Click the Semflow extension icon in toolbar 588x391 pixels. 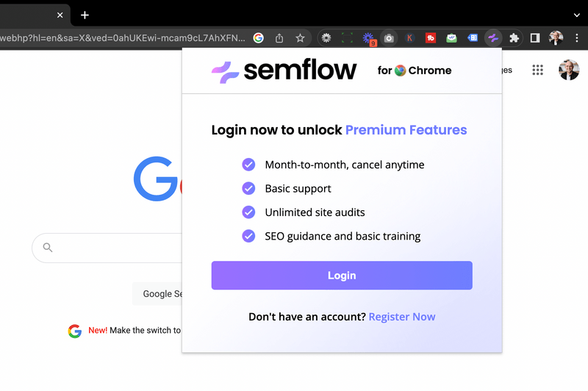pos(493,38)
